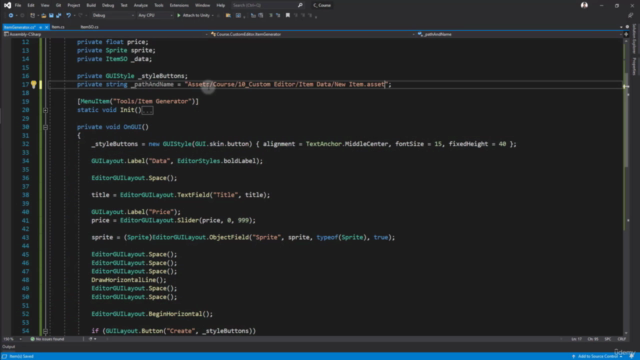Open the Test menu
This screenshot has width=640, height=360.
(x=124, y=5)
